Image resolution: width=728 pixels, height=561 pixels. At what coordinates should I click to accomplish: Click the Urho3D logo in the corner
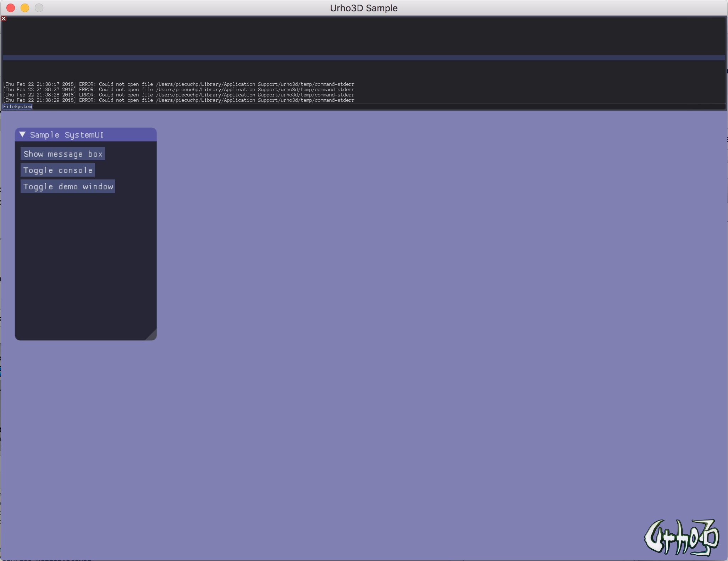681,538
